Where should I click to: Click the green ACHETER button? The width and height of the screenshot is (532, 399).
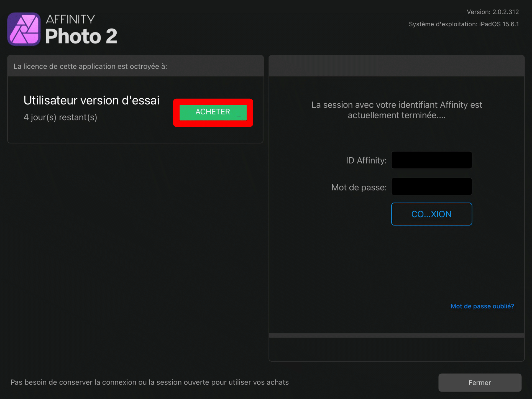tap(213, 112)
